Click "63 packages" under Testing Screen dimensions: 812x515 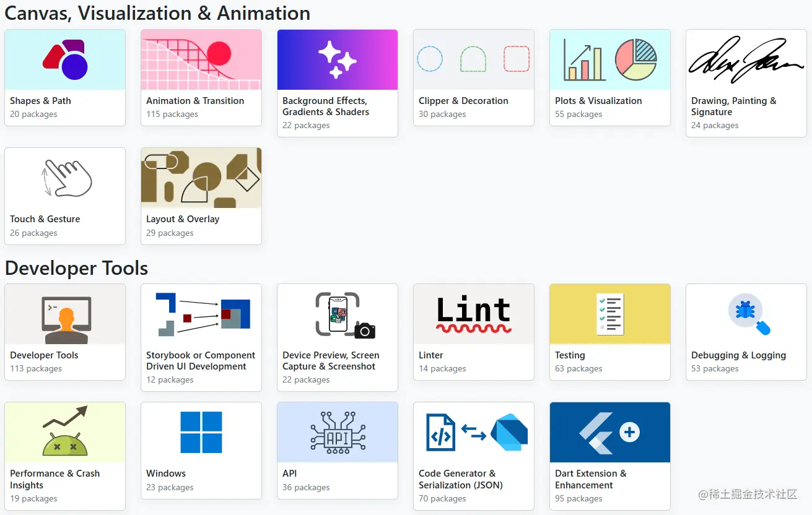578,369
